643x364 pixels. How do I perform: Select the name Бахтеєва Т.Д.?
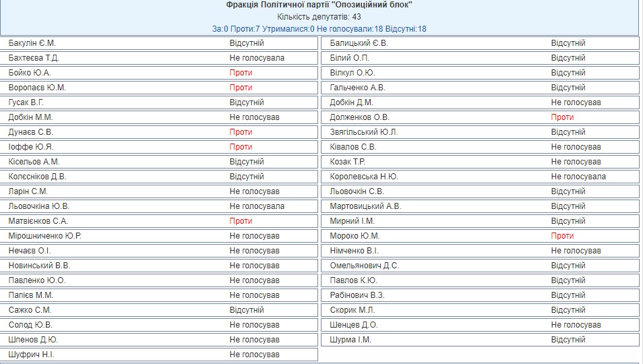[34, 58]
